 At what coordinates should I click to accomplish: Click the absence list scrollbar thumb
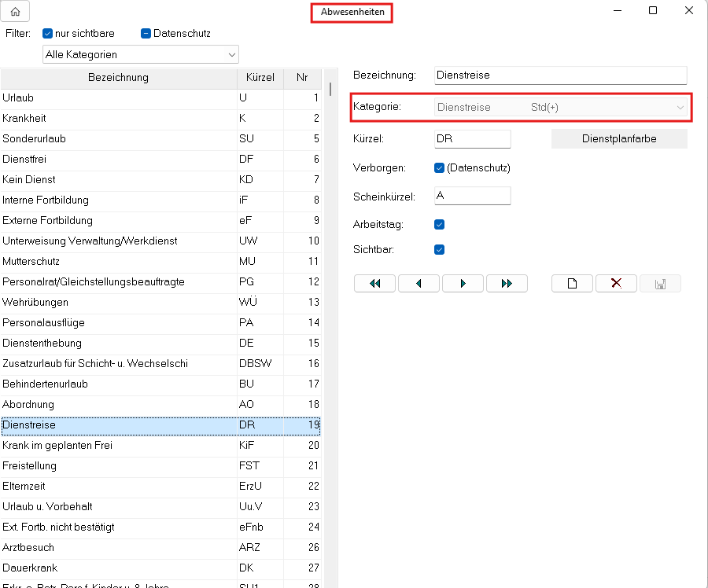(330, 89)
